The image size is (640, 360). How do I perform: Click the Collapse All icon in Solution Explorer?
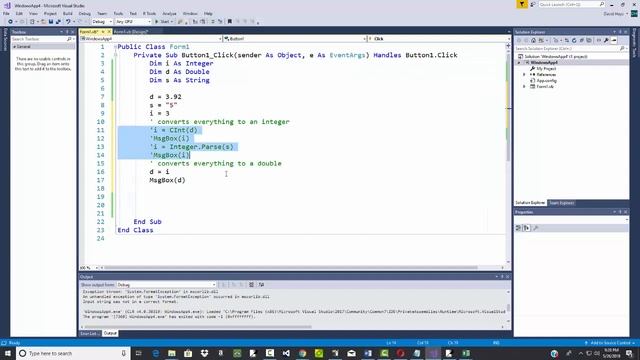click(582, 40)
